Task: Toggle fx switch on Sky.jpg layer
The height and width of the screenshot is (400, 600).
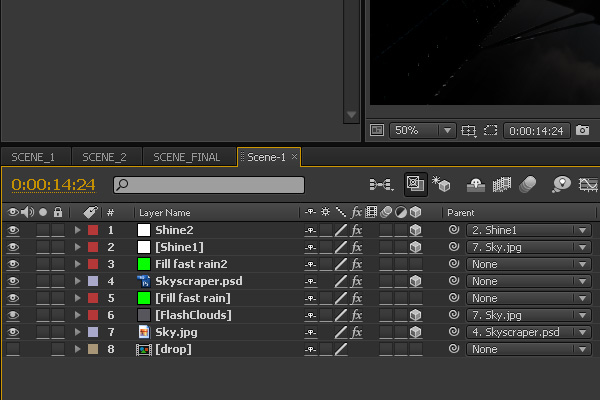Action: point(357,332)
